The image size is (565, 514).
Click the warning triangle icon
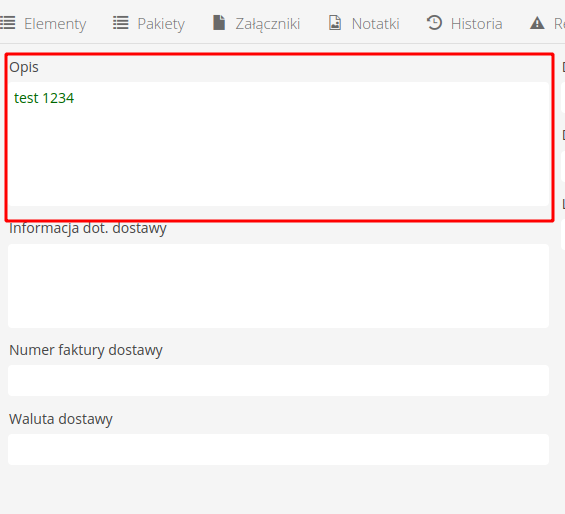pyautogui.click(x=537, y=23)
